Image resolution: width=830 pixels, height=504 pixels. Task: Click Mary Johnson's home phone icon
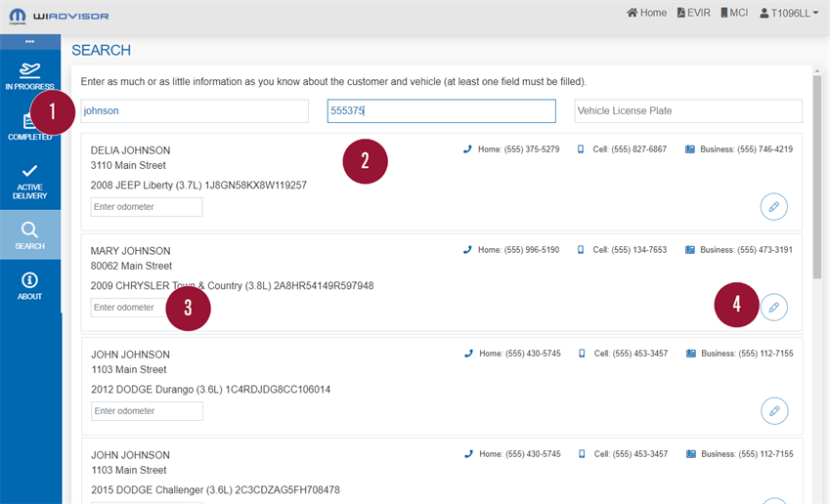click(x=467, y=250)
